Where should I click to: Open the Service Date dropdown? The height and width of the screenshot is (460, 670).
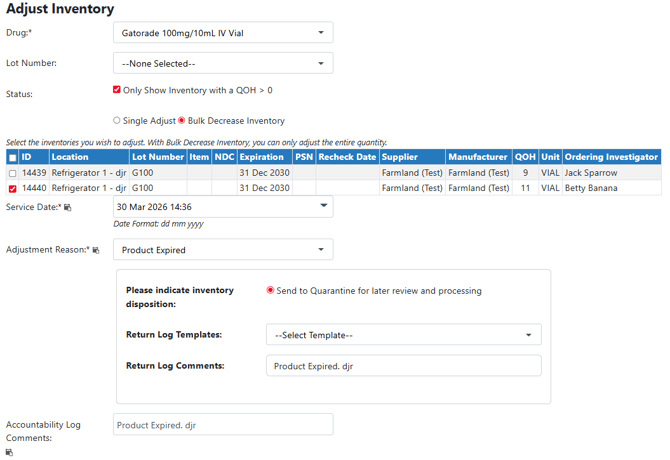coord(223,207)
